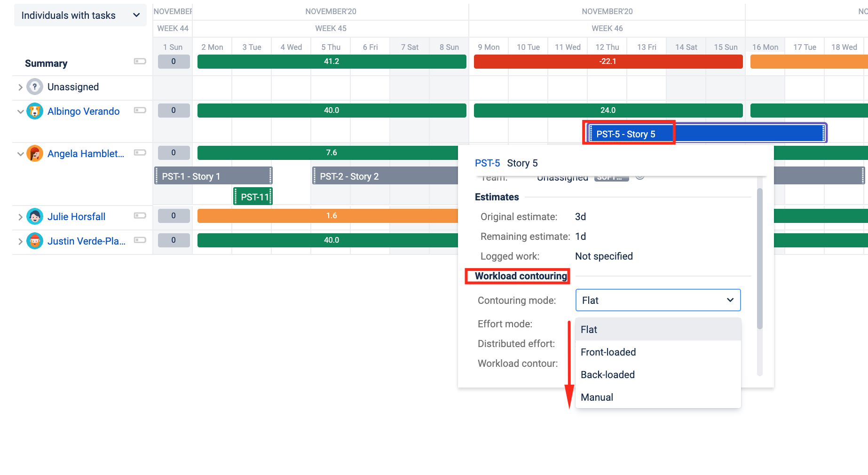
Task: Click the Distributed effort label
Action: pyautogui.click(x=516, y=344)
